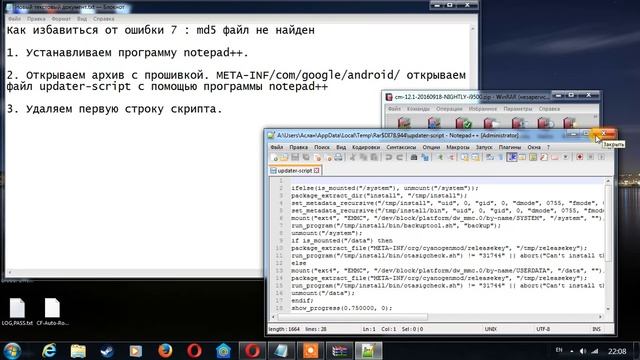Open the Плагины menu in Notepad++
The height and width of the screenshot is (360, 640).
(x=510, y=147)
